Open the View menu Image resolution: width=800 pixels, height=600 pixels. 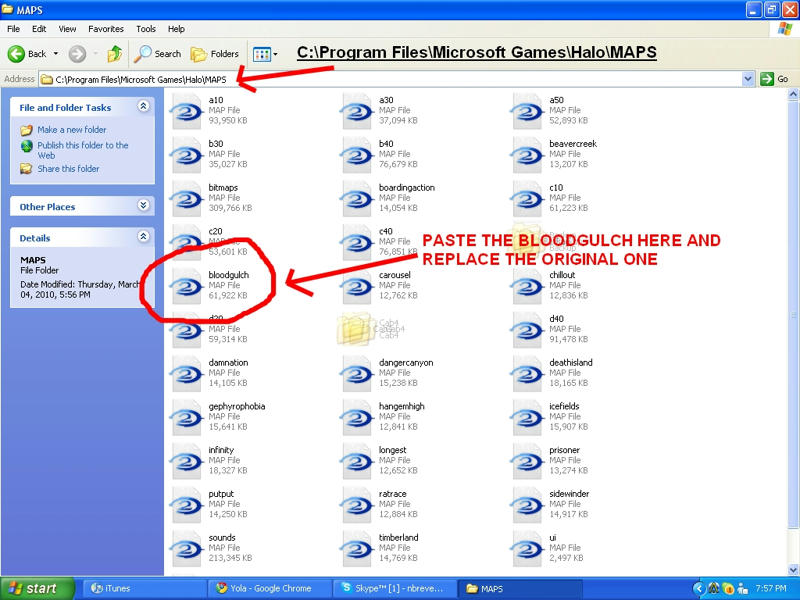pyautogui.click(x=67, y=29)
